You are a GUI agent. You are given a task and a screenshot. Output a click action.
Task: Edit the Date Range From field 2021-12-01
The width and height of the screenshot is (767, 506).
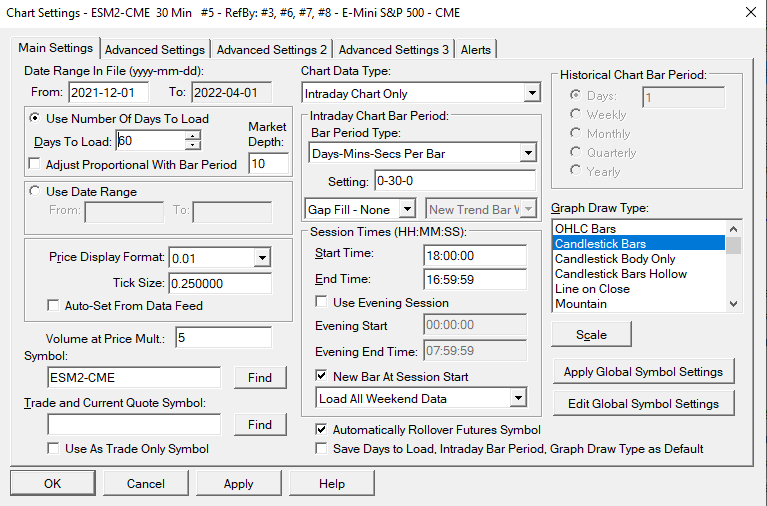109,92
